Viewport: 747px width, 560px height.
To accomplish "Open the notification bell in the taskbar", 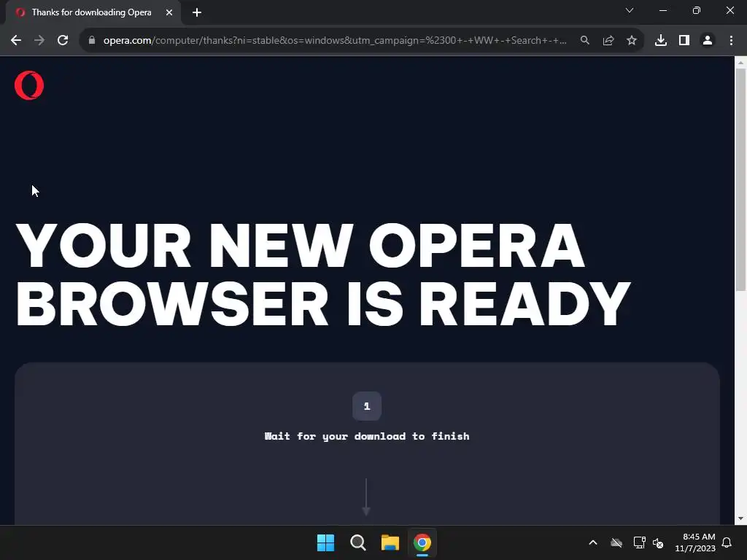I will (727, 542).
